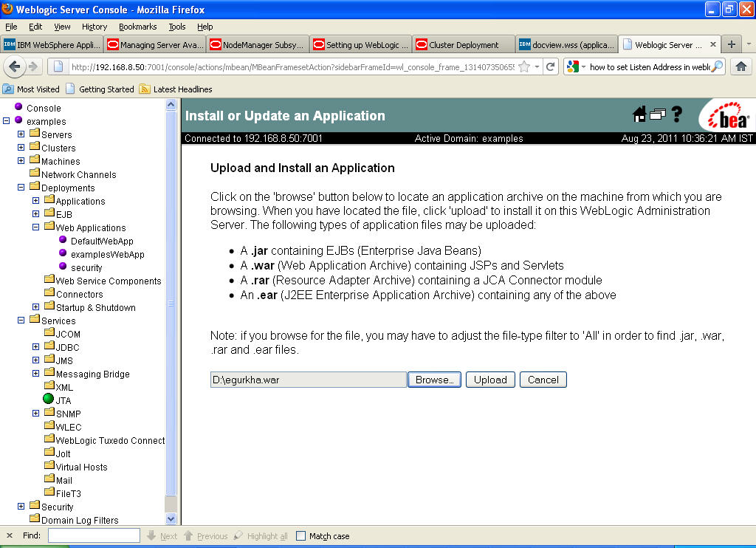Expand the Clusters node

pyautogui.click(x=21, y=147)
